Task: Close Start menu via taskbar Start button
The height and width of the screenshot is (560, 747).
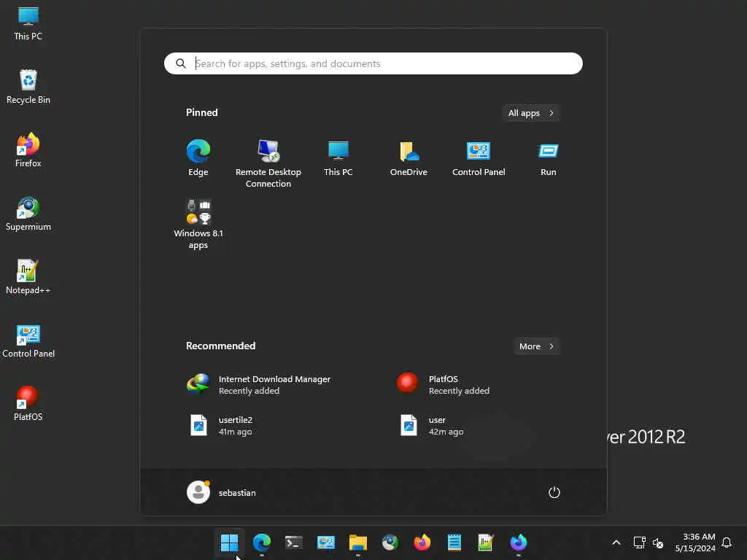Action: point(229,542)
